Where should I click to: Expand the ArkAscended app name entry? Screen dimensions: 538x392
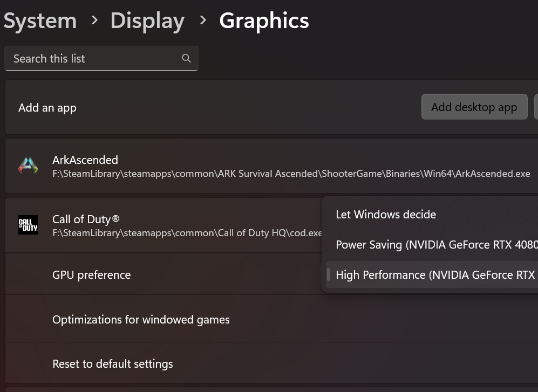(85, 160)
